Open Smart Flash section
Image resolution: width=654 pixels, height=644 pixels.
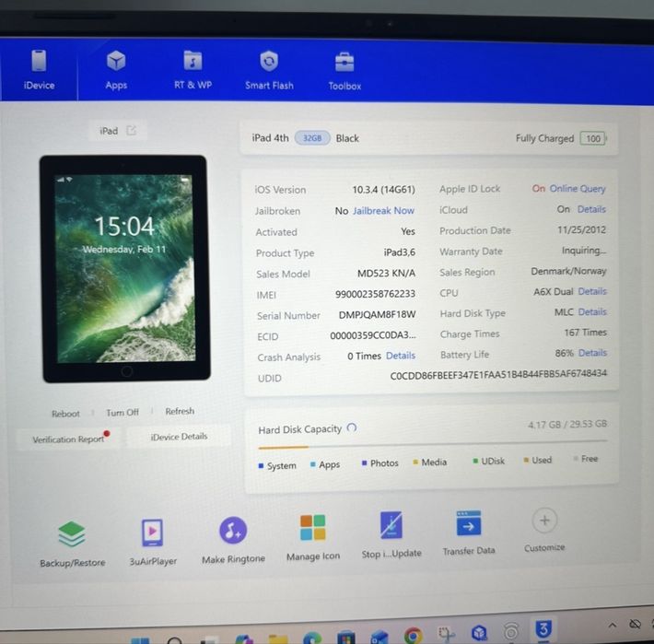(x=269, y=70)
